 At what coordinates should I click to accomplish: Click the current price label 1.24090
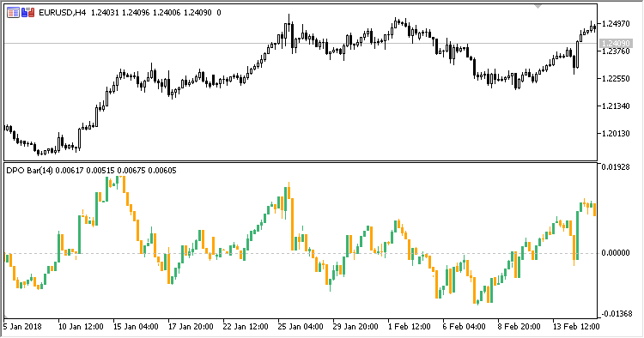tap(616, 43)
